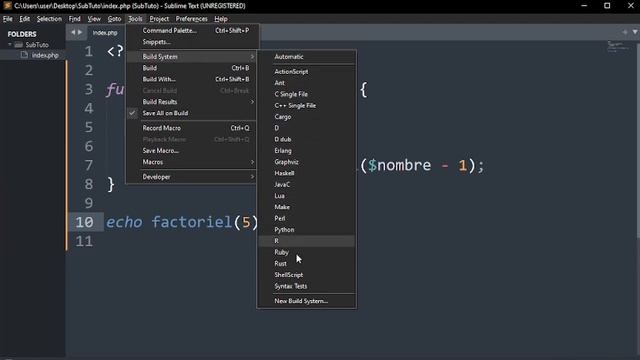
Task: Expand the Developer submenu
Action: coord(191,177)
